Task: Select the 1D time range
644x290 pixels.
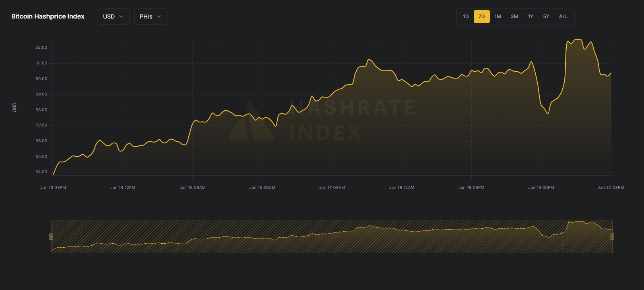Action: 466,17
